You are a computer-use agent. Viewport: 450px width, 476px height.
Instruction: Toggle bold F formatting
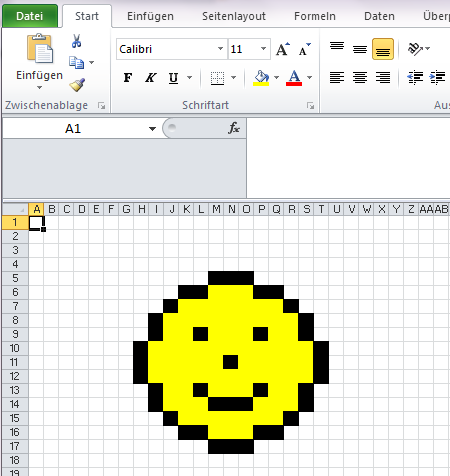point(128,78)
